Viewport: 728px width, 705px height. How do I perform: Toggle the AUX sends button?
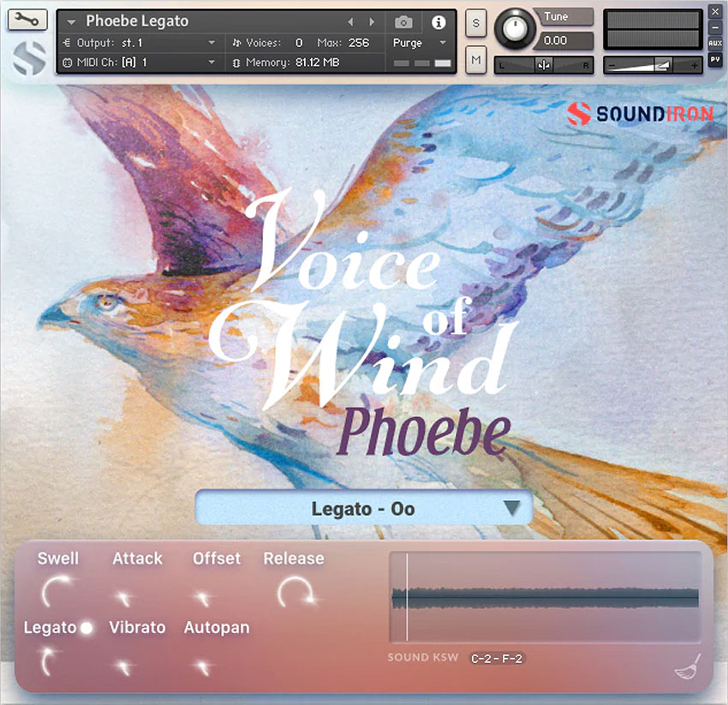point(715,43)
